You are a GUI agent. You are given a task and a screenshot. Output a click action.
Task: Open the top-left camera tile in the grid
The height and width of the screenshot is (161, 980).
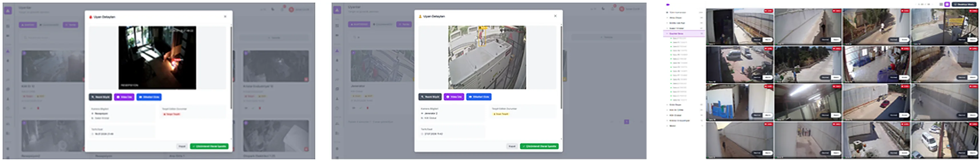740,27
